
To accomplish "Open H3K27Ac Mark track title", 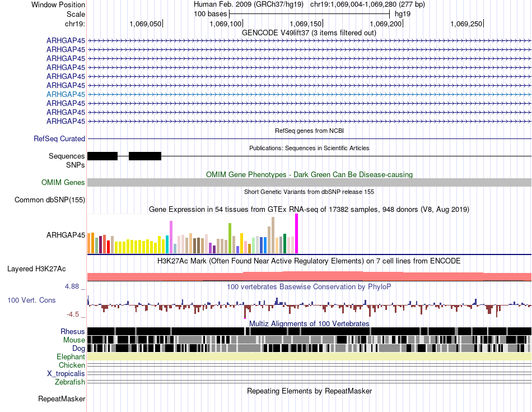I will point(309,261).
